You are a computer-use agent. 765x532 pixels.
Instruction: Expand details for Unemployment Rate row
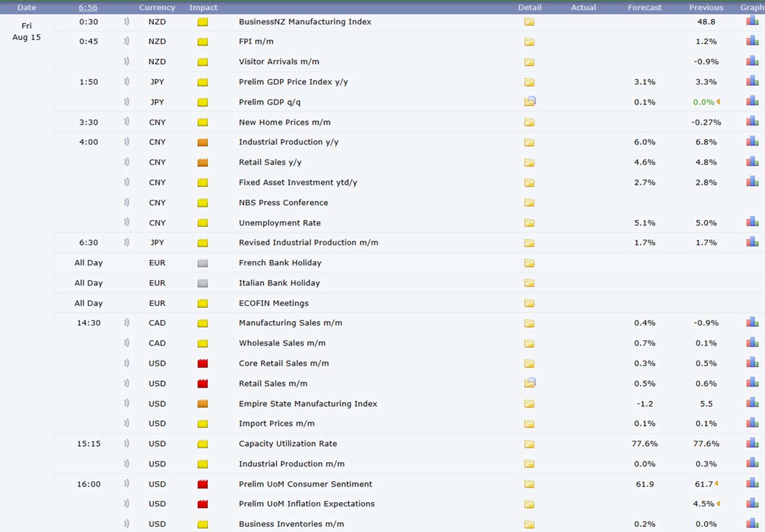pyautogui.click(x=529, y=223)
